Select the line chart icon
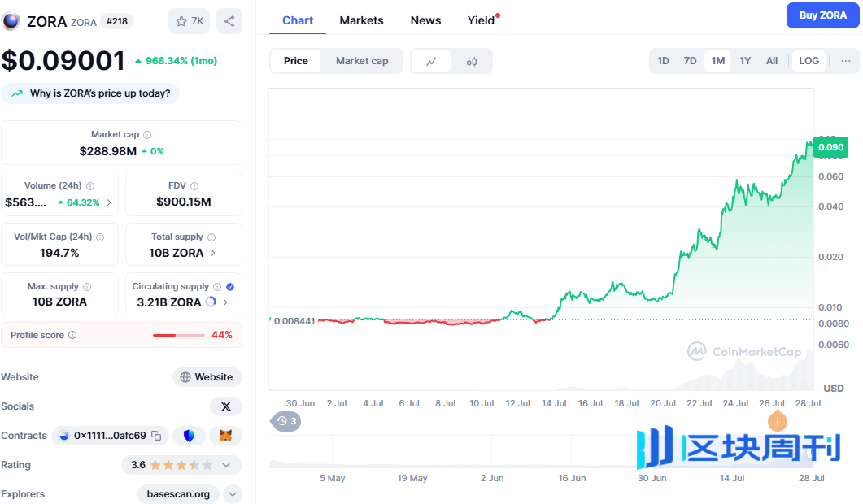 pos(431,61)
